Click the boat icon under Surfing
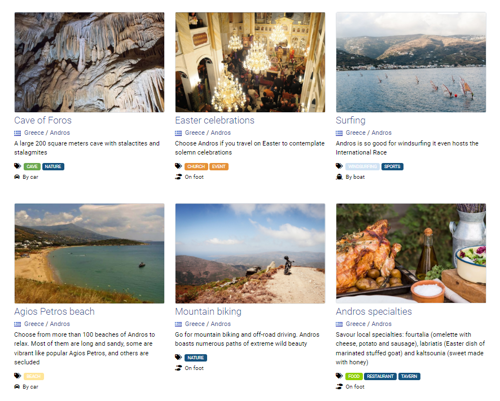This screenshot has width=500, height=401. coord(339,177)
